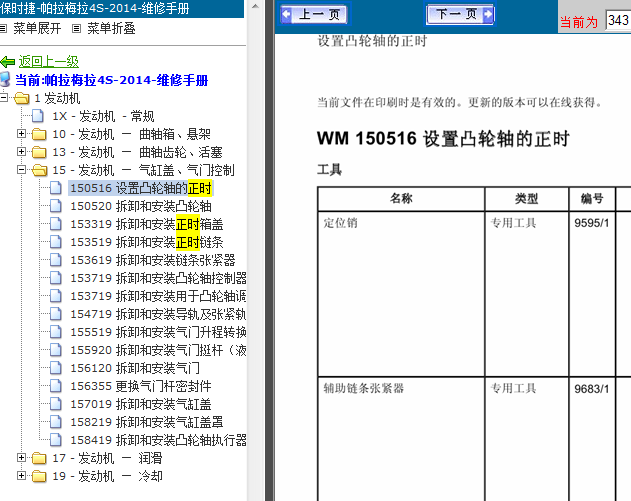Open 154719 拆卸和安装导轨及张紧轨 entry
The height and width of the screenshot is (501, 631).
pos(159,314)
